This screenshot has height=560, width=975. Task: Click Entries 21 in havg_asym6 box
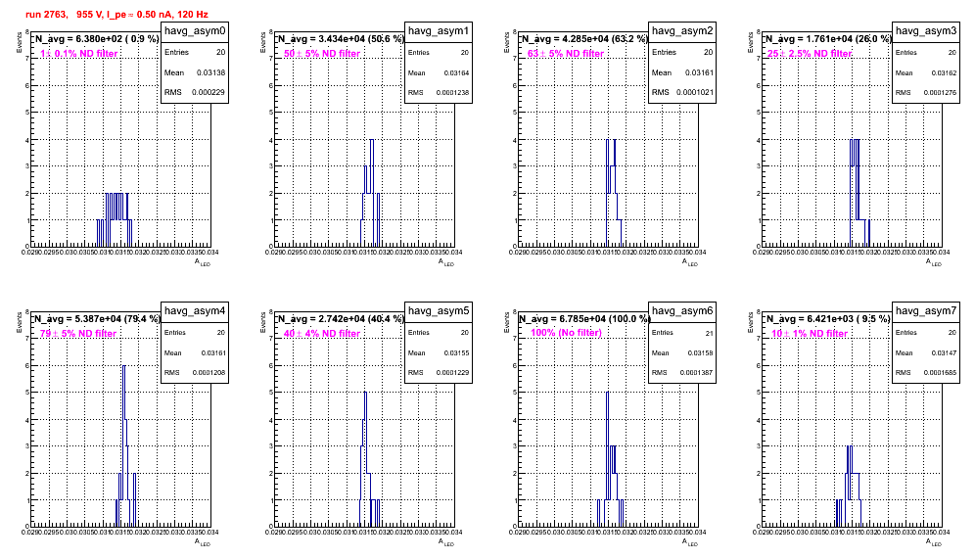tap(682, 333)
